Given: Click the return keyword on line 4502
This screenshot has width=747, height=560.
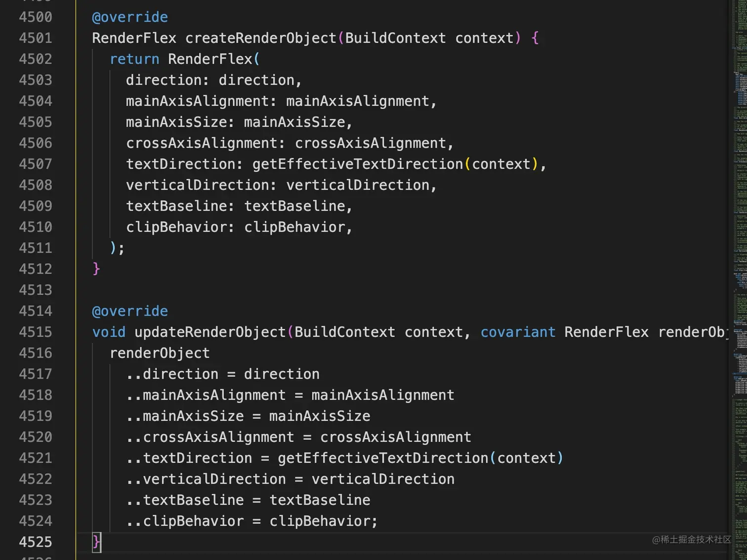Looking at the screenshot, I should [x=134, y=59].
